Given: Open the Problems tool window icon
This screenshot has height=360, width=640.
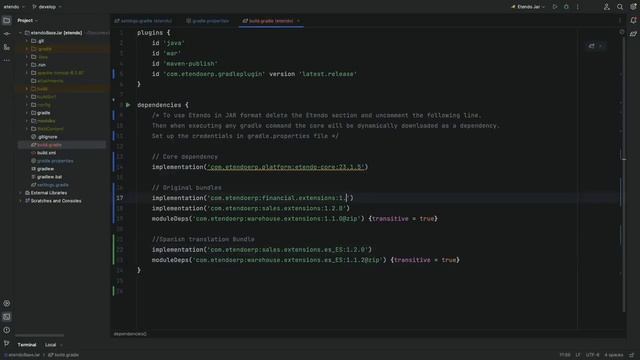Looking at the screenshot, I should click(7, 330).
